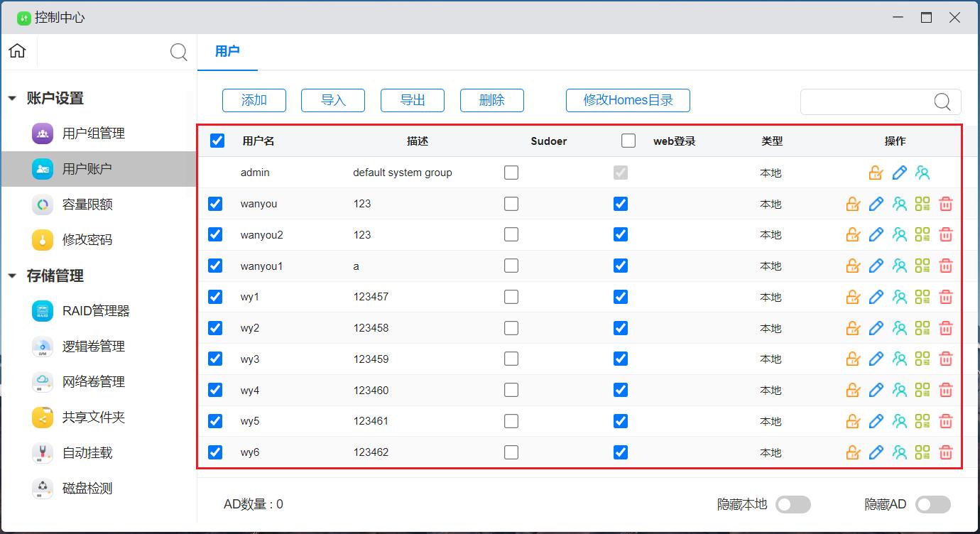Collapse the 存储管理 section
The height and width of the screenshot is (534, 980).
coord(12,276)
